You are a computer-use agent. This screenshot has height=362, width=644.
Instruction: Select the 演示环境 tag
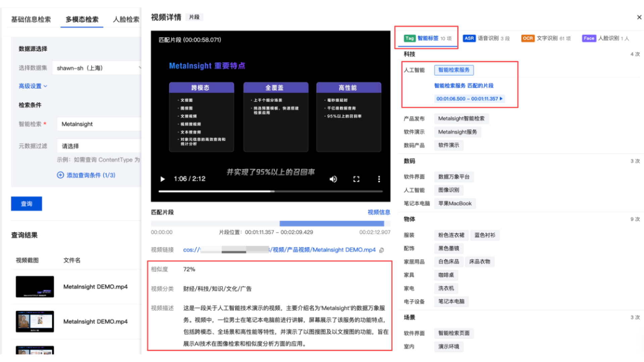coord(449,347)
